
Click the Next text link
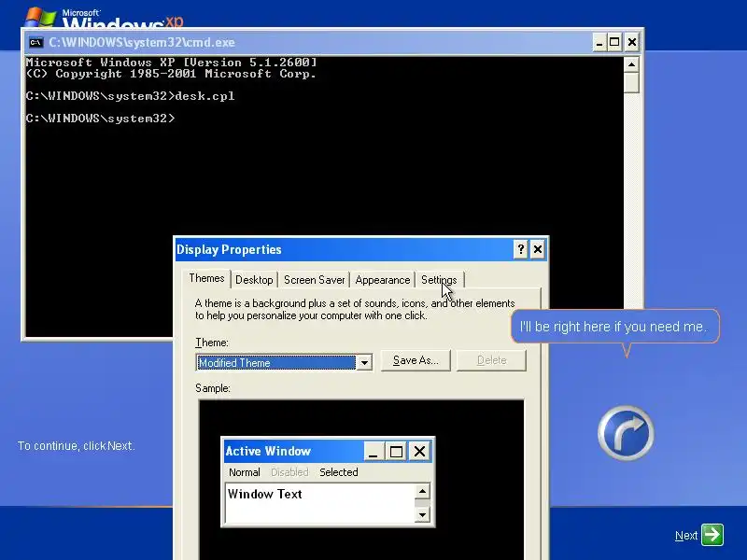coord(686,536)
